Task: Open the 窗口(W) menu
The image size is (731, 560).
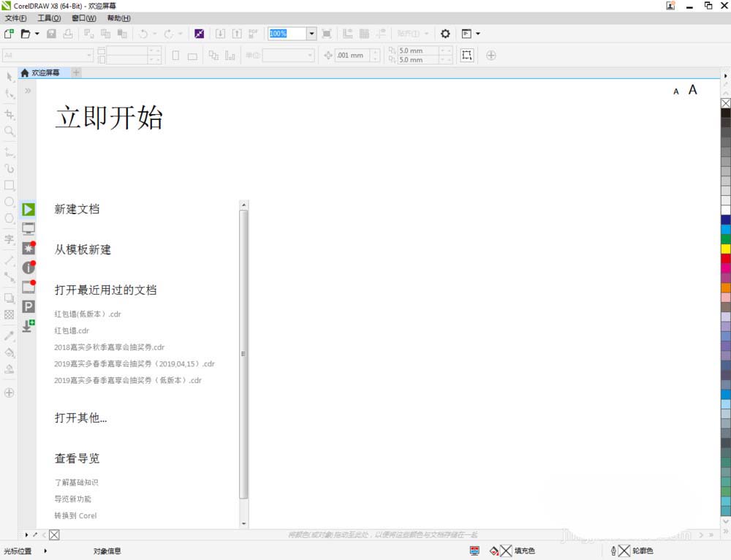Action: pos(84,18)
